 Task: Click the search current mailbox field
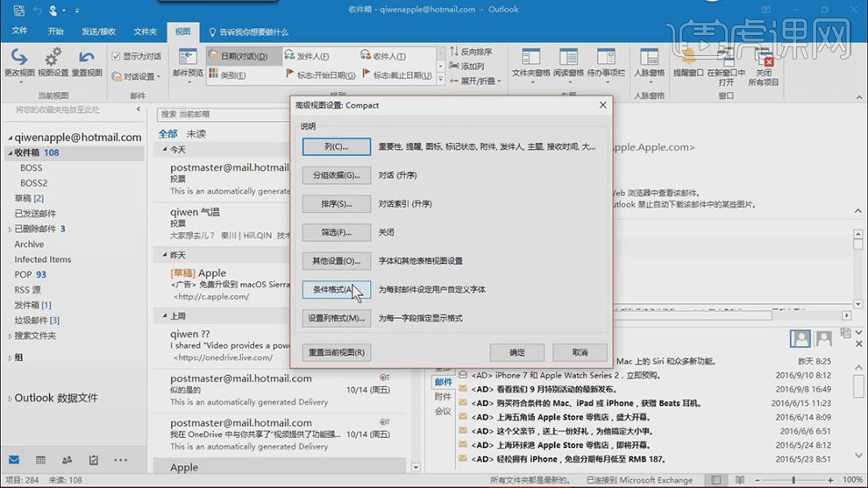(x=223, y=114)
